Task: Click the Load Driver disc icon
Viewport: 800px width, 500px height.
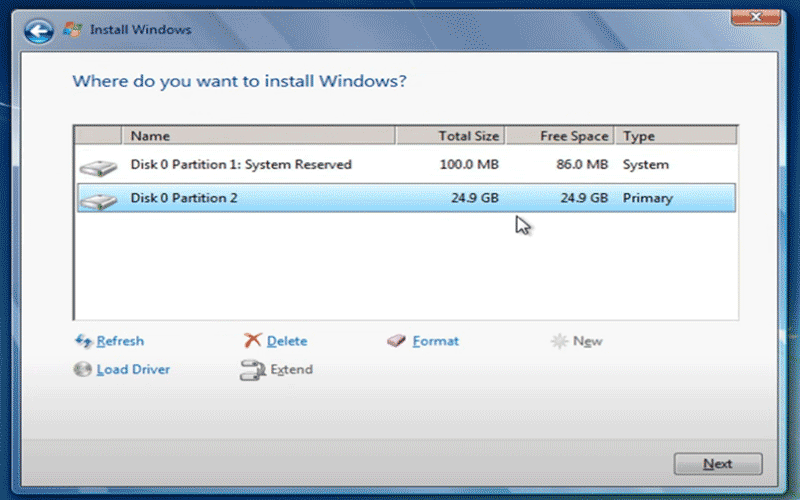Action: pos(82,369)
